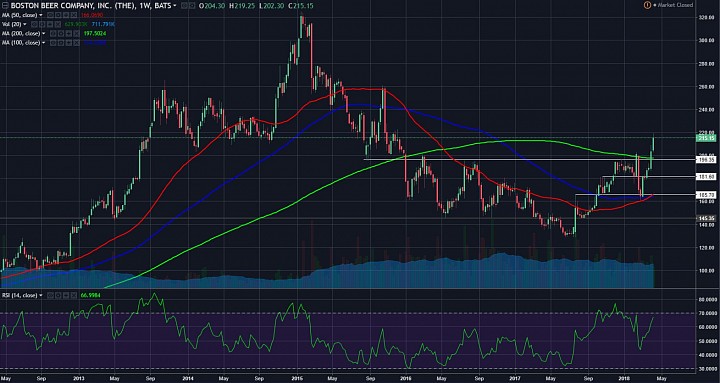Toggle visibility of the MA (100, close) indicator
Screen dimensions: 720x383
point(53,43)
